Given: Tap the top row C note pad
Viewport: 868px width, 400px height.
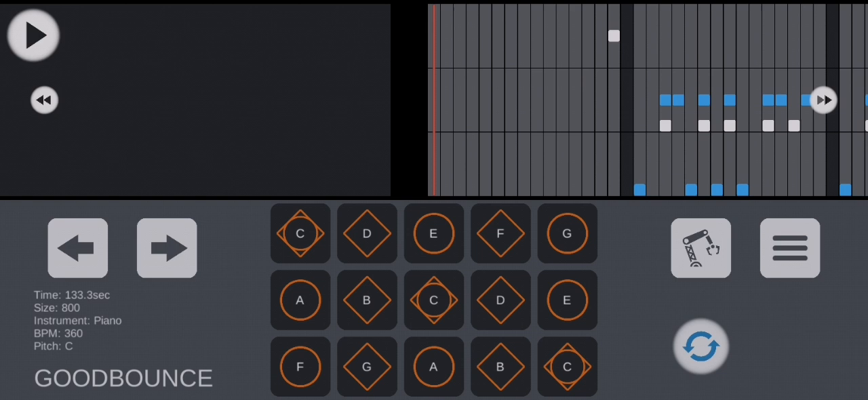Looking at the screenshot, I should [x=300, y=233].
